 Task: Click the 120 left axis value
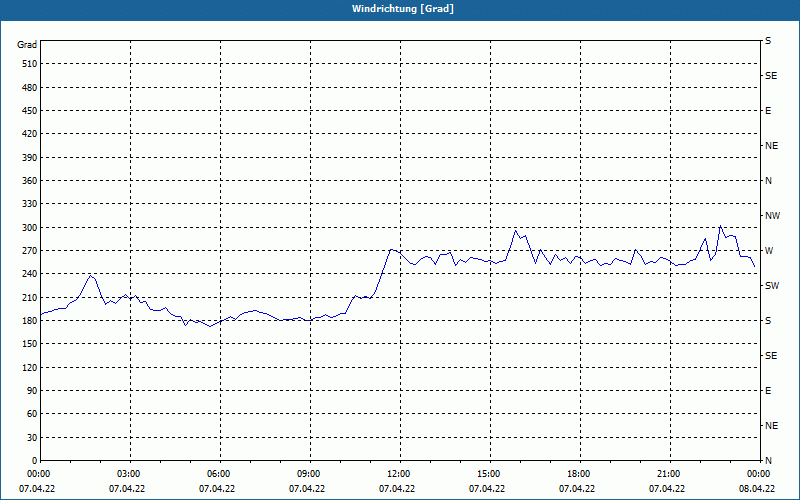click(30, 367)
